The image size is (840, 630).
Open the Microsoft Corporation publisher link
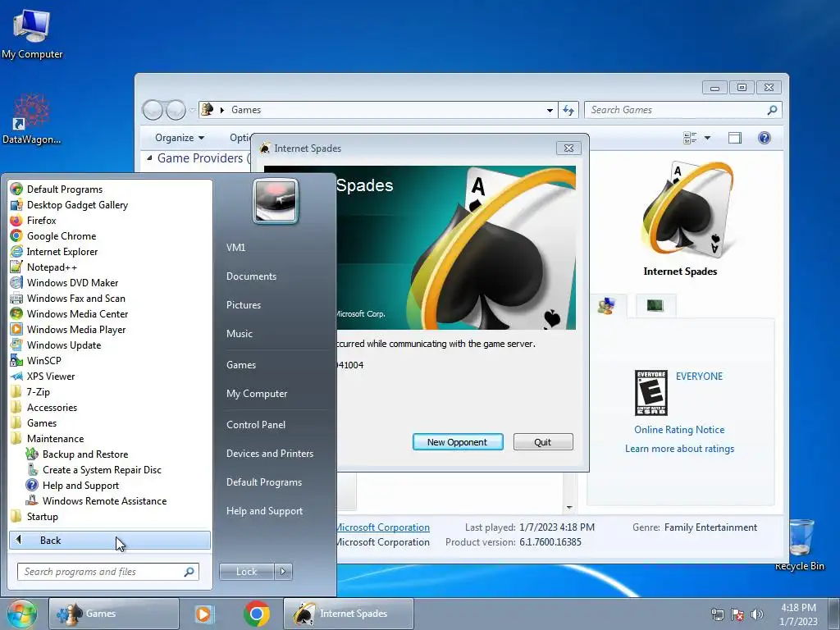click(x=382, y=527)
